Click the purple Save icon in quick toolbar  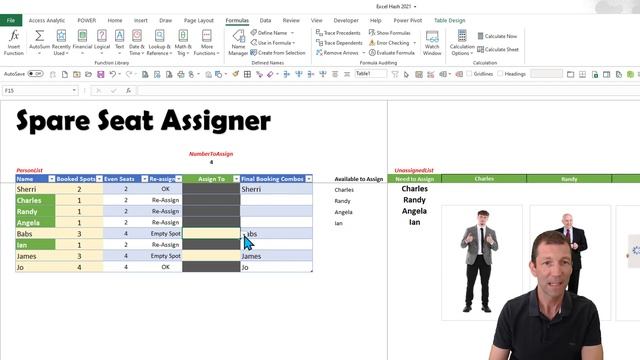pyautogui.click(x=100, y=74)
